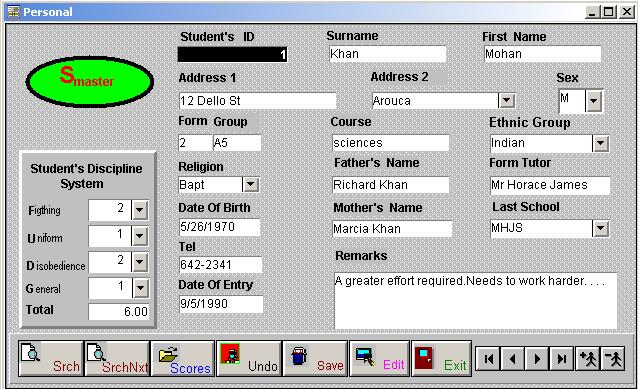The image size is (638, 389).
Task: Click Date Of Birth field 5/26/1970
Action: coord(220,227)
